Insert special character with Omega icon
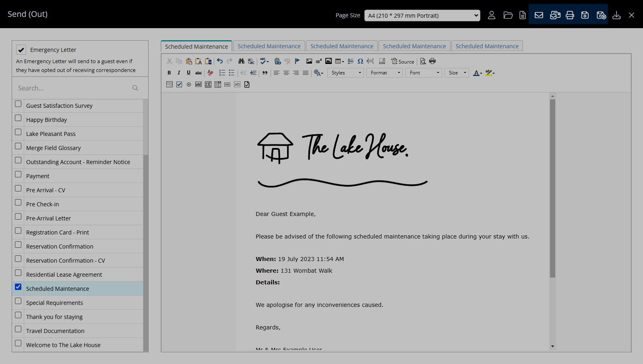 [x=360, y=61]
